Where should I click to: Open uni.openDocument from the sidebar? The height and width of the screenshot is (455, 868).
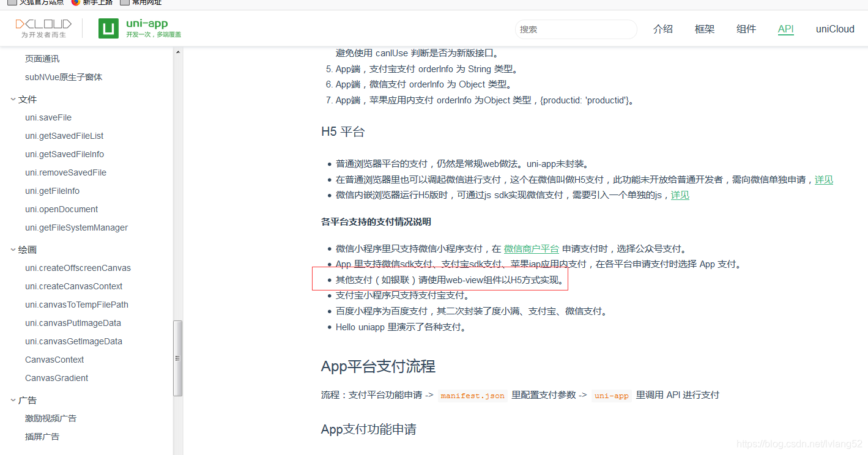(61, 209)
